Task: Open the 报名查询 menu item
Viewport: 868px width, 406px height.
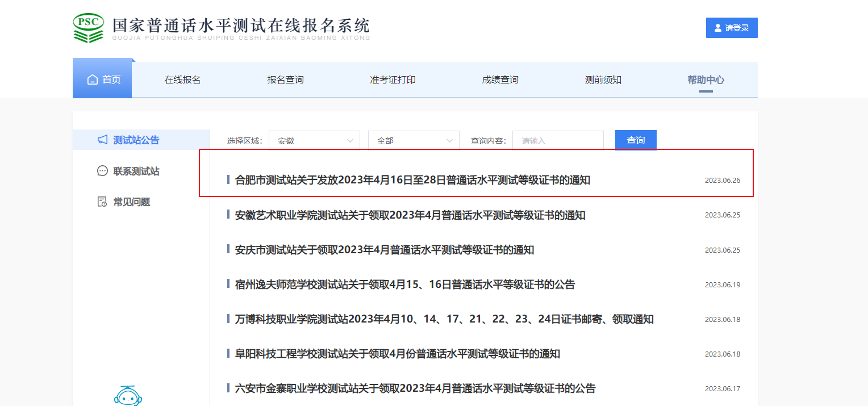Action: click(x=285, y=80)
